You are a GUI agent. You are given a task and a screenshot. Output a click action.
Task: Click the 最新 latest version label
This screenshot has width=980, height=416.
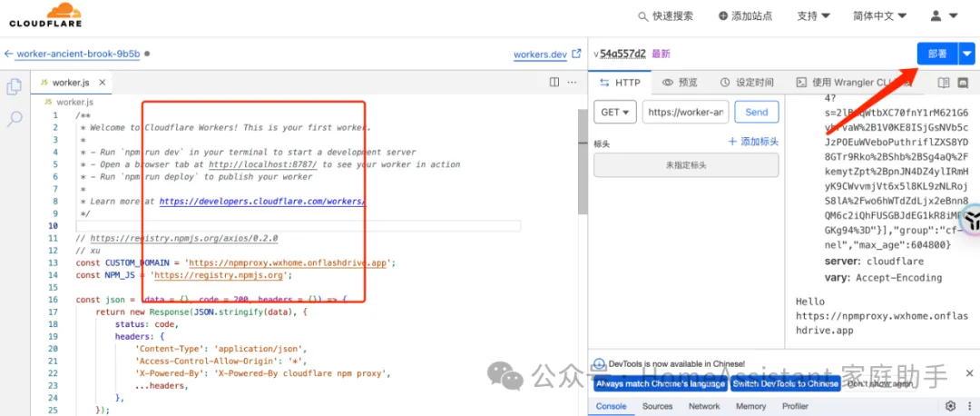coord(661,54)
